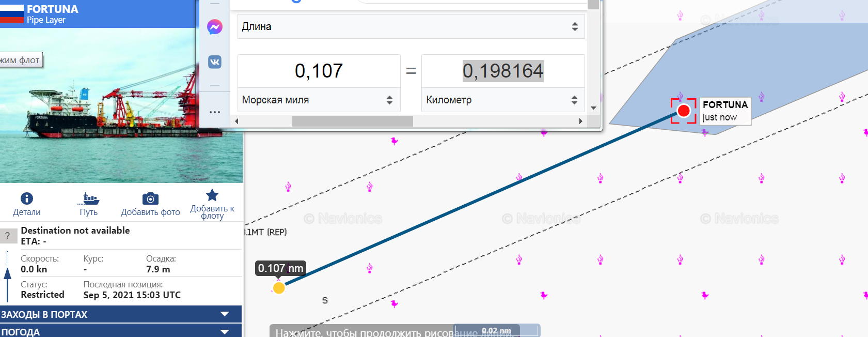Show vessel track with Путь icon
868x337 pixels.
click(90, 199)
